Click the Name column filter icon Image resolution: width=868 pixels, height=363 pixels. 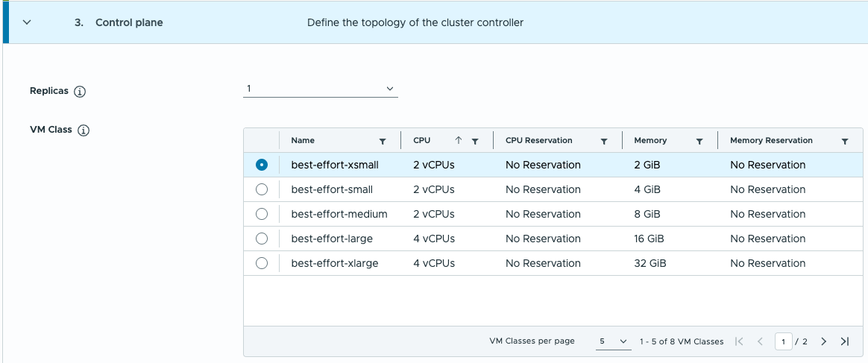point(383,141)
